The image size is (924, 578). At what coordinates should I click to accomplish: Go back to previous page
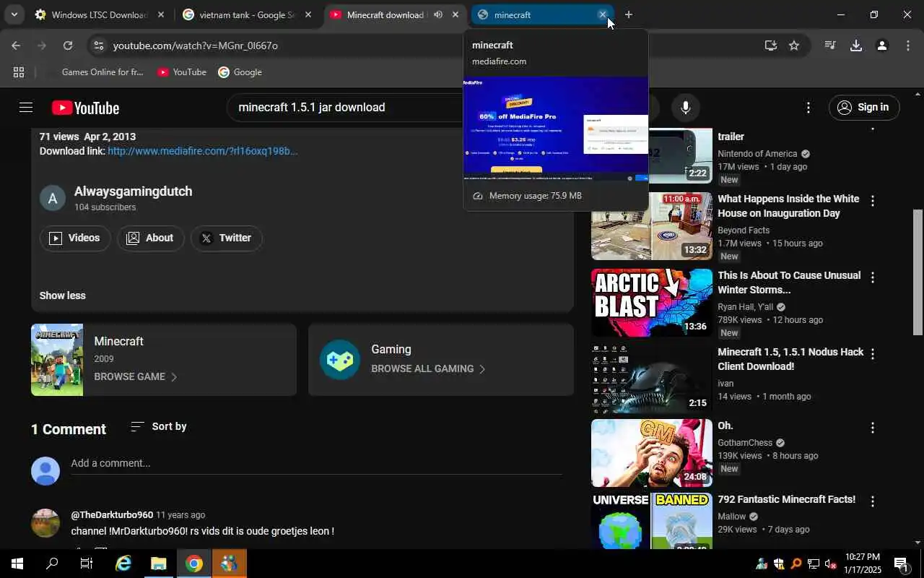(16, 46)
